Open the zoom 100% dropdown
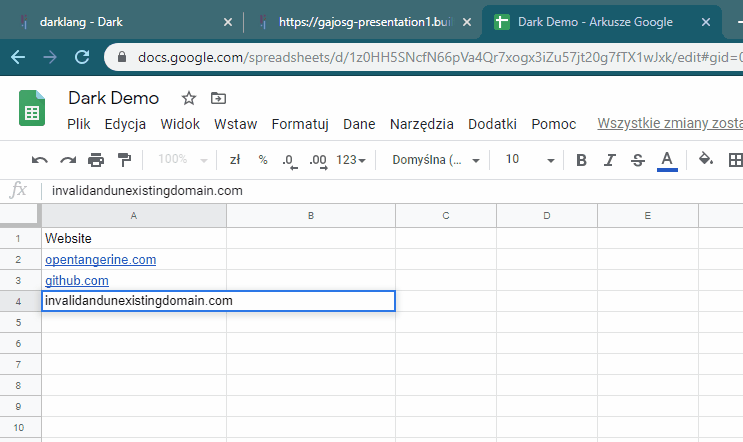The image size is (743, 442). [x=182, y=160]
